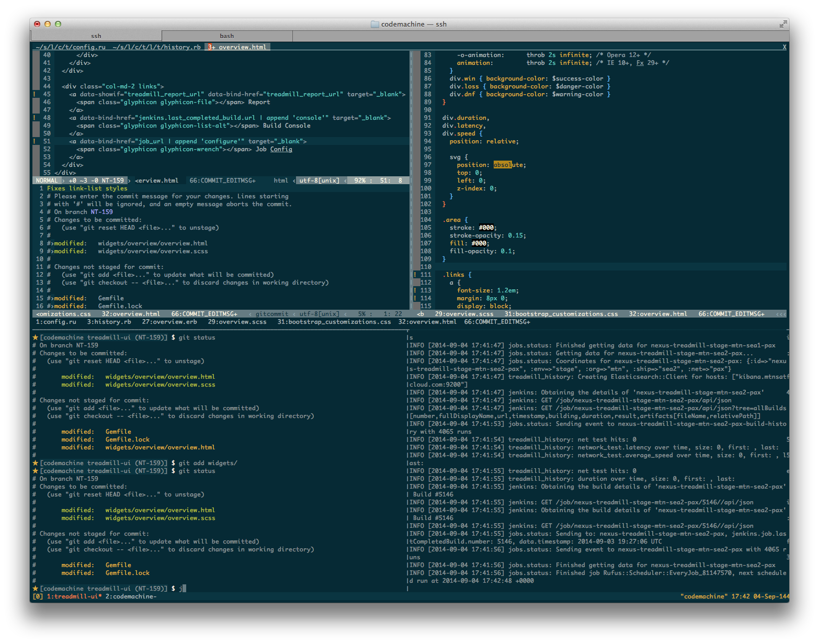Click the warning sign at line 51
Image resolution: width=819 pixels, height=644 pixels.
coord(35,141)
